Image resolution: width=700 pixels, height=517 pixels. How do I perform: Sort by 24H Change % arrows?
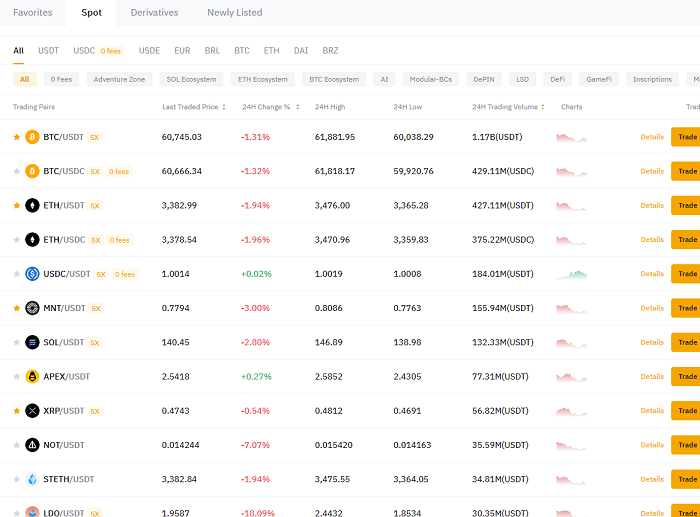click(298, 107)
